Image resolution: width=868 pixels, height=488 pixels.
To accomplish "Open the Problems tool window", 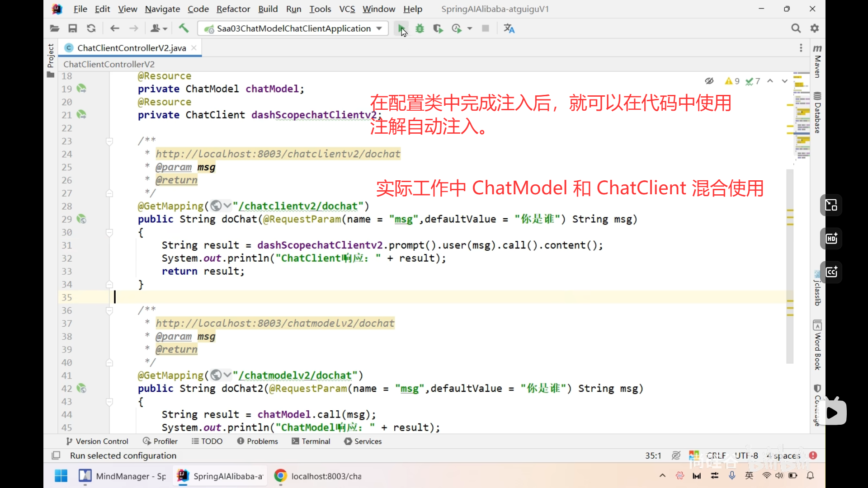I will tap(258, 441).
